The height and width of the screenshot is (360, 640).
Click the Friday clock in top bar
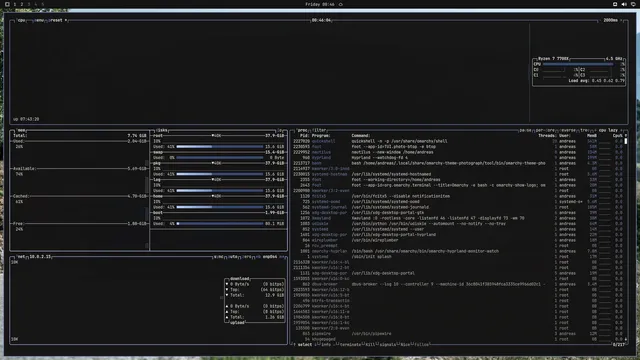[x=320, y=4]
